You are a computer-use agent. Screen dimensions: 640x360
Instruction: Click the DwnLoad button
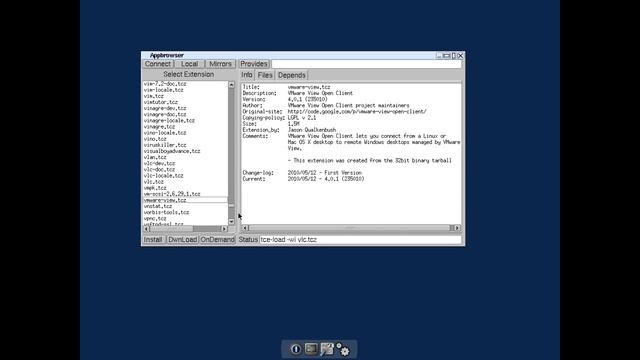coord(182,240)
